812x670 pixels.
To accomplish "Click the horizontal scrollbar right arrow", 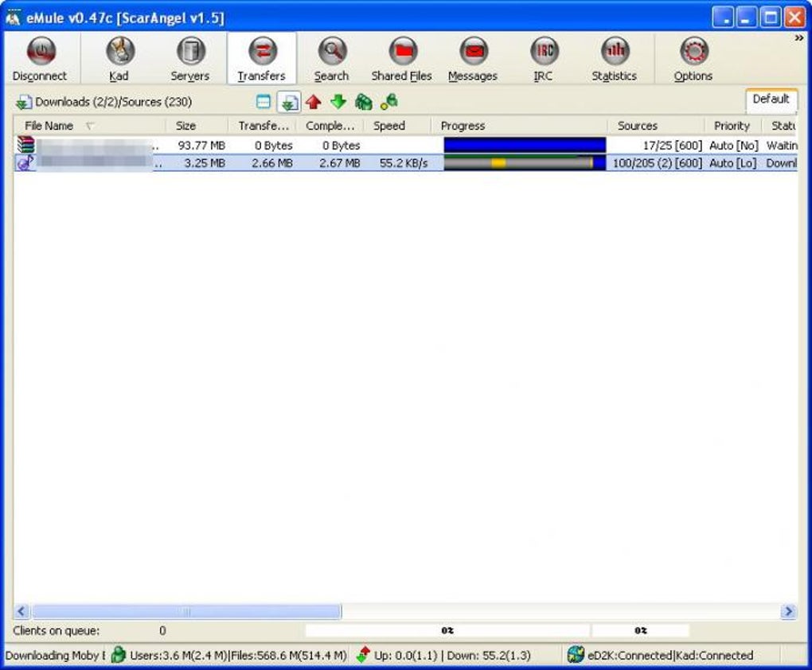I will pyautogui.click(x=788, y=611).
